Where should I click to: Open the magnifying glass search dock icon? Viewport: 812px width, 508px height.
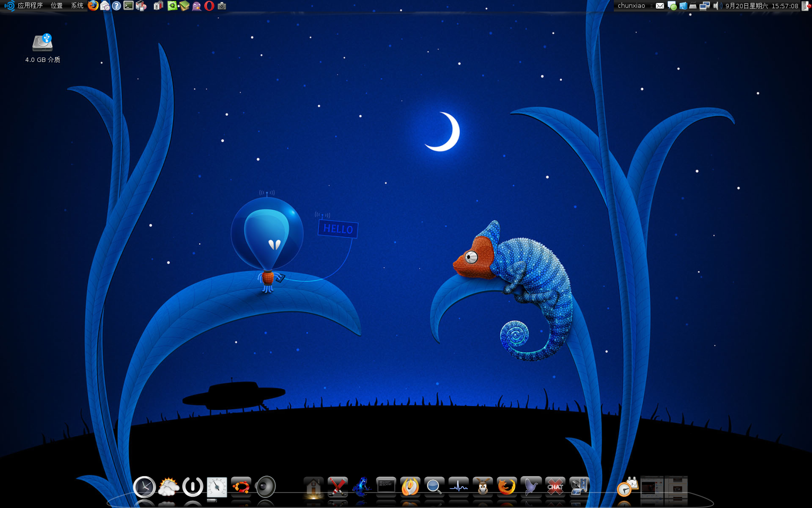[x=434, y=487]
